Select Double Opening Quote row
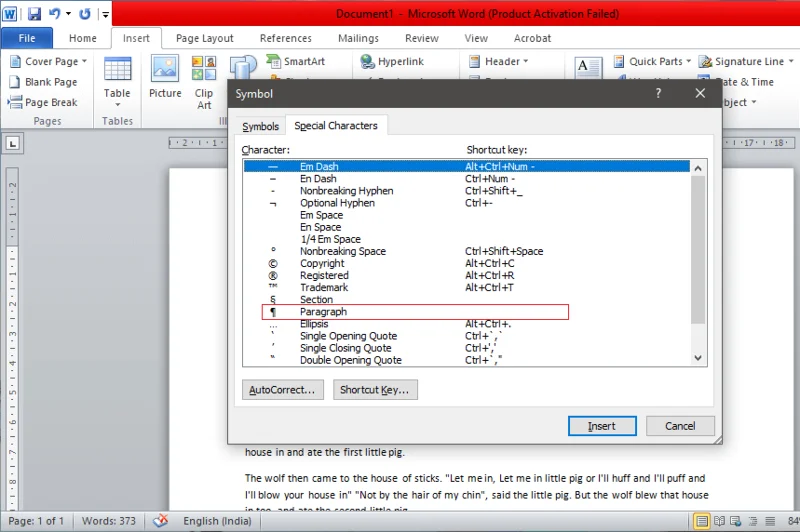 [466, 360]
